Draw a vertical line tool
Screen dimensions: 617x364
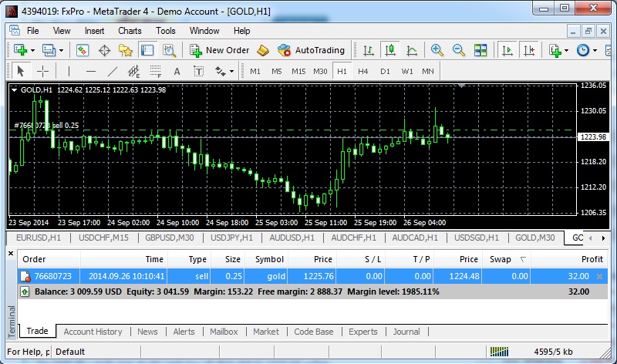coord(69,71)
